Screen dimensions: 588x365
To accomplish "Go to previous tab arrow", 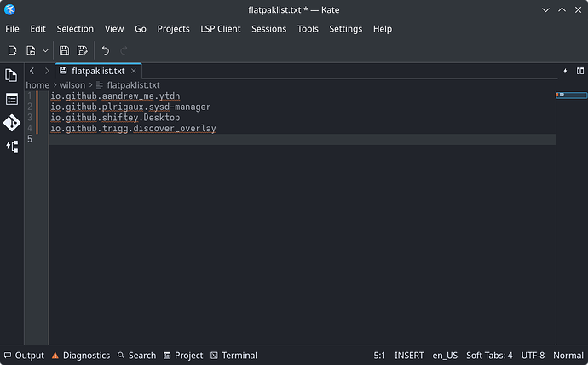I will pyautogui.click(x=32, y=71).
